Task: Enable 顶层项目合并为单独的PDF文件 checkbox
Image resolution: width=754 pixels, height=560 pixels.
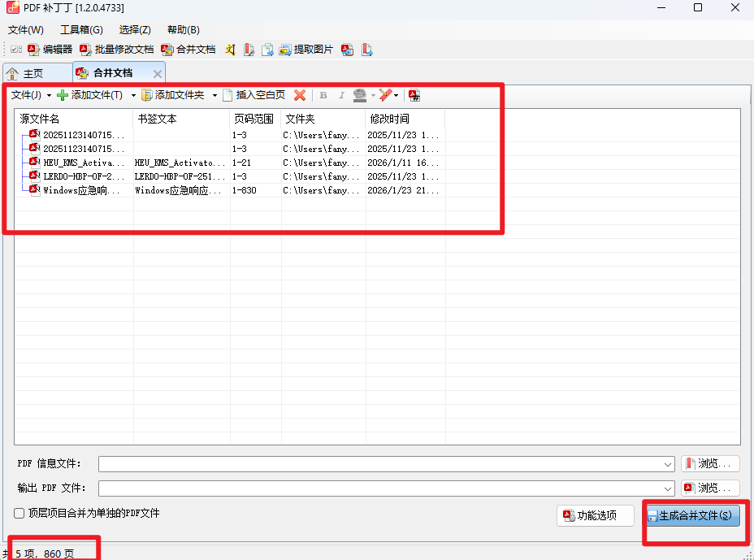Action: (19, 514)
